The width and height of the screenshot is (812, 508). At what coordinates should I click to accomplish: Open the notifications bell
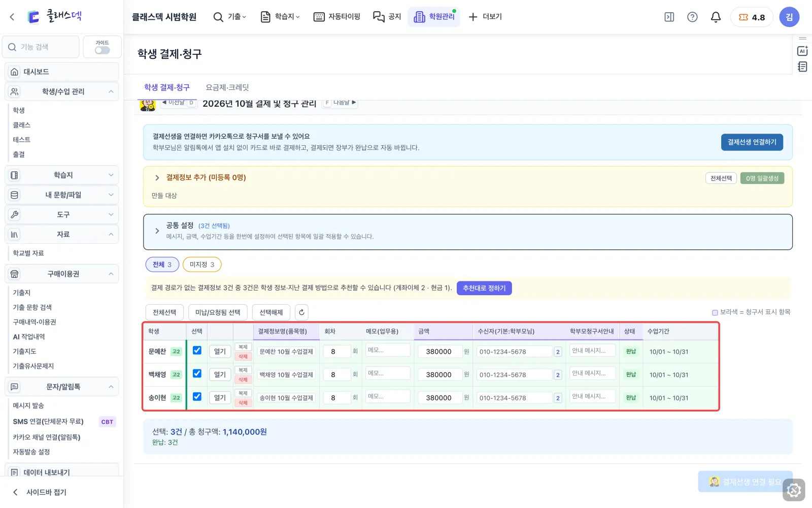coord(716,17)
